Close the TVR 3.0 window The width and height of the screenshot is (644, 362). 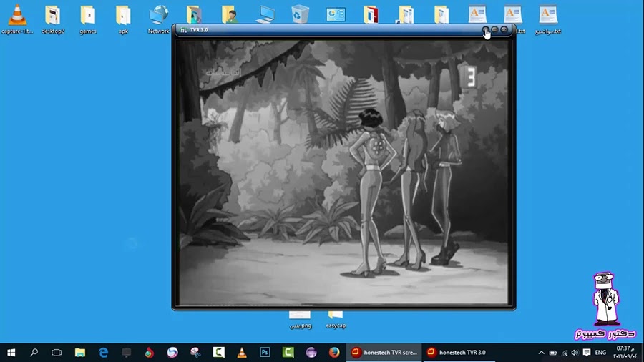pos(504,29)
